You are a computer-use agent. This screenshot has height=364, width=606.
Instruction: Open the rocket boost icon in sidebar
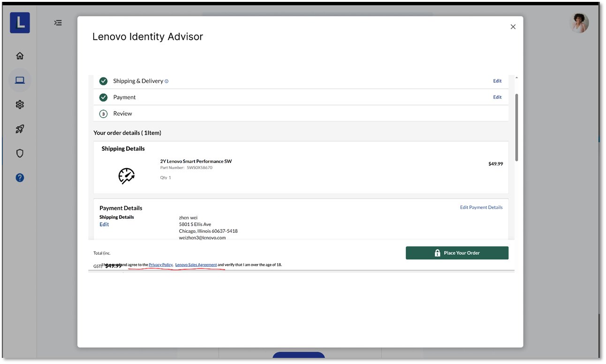20,129
